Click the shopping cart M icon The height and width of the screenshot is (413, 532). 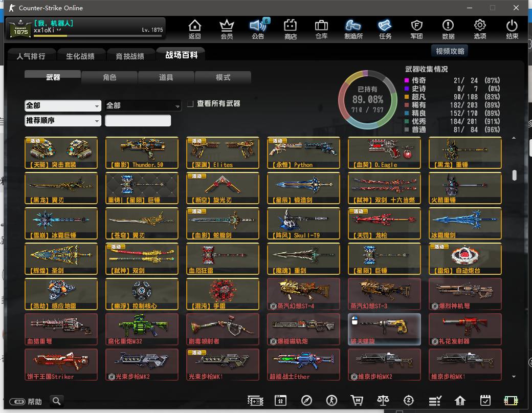[357, 401]
